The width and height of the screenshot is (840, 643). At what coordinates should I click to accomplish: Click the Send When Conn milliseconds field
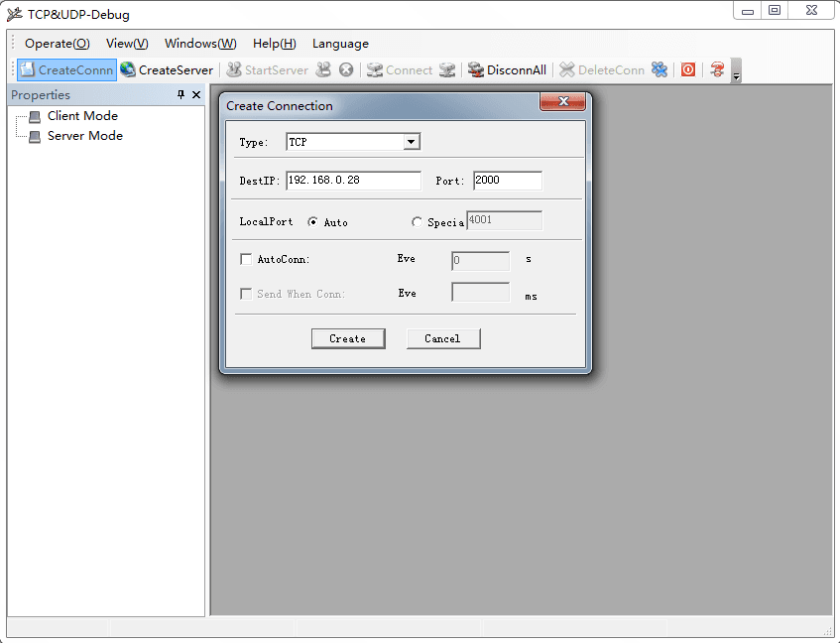[481, 292]
